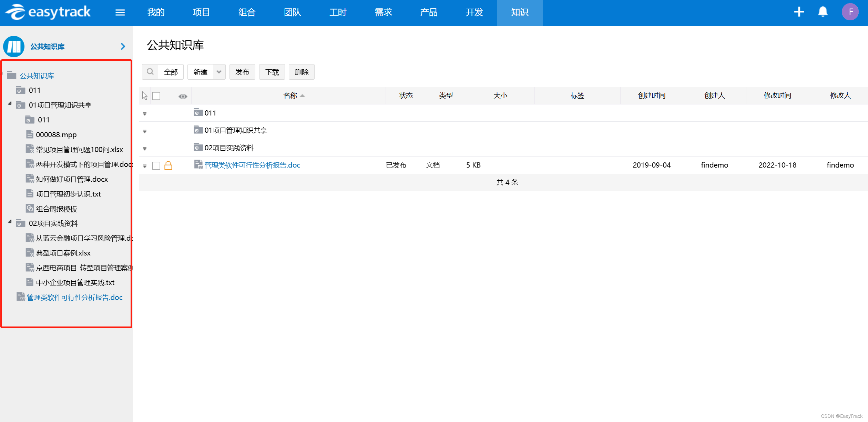Click folder icon of 011 in table
The image size is (868, 422).
point(198,112)
